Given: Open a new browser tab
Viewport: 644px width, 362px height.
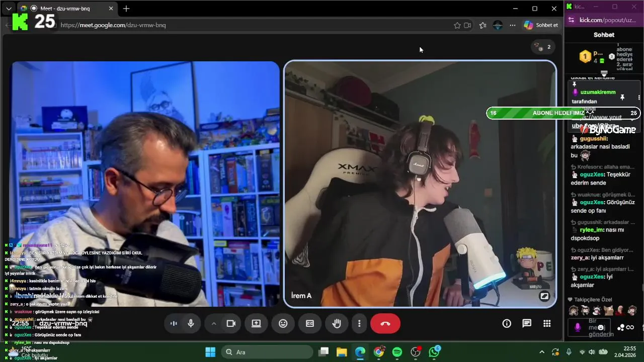Looking at the screenshot, I should [x=126, y=9].
